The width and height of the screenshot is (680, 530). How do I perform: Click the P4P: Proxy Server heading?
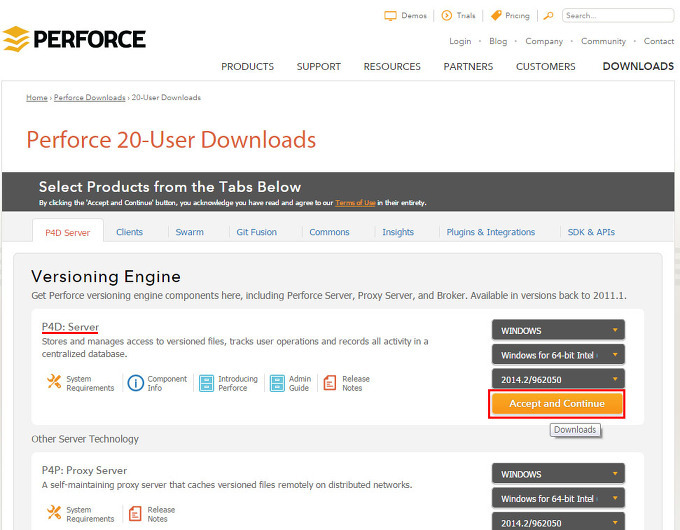85,471
